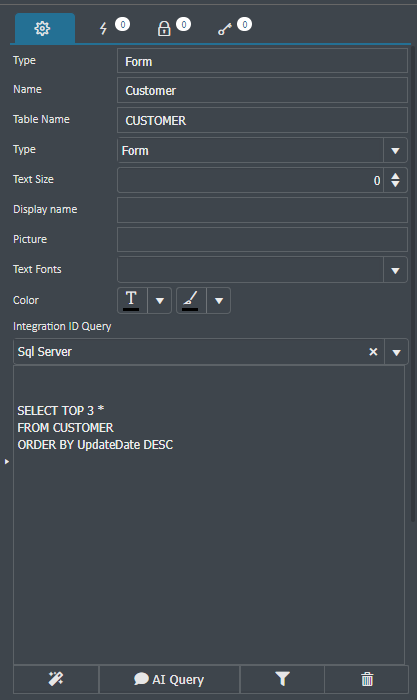The height and width of the screenshot is (700, 417).
Task: Open the padlock permissions tab
Action: 164,29
